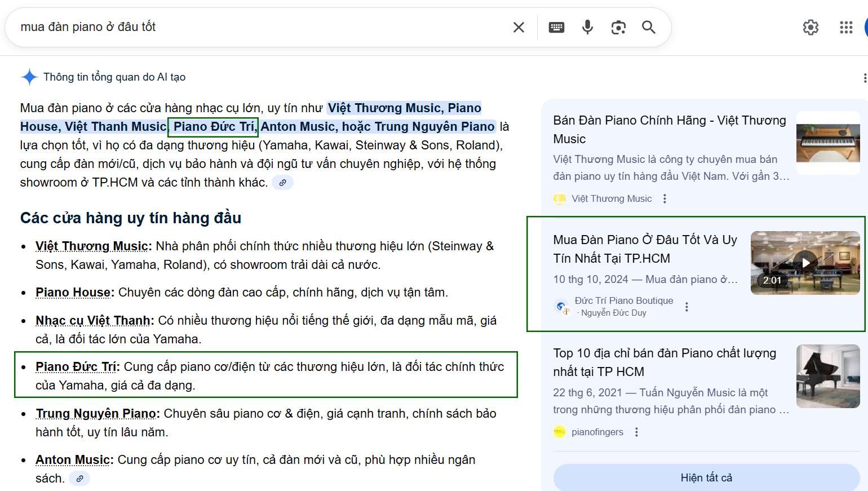Click the AI overview sparkle icon
Image resolution: width=868 pixels, height=491 pixels.
pyautogui.click(x=29, y=77)
